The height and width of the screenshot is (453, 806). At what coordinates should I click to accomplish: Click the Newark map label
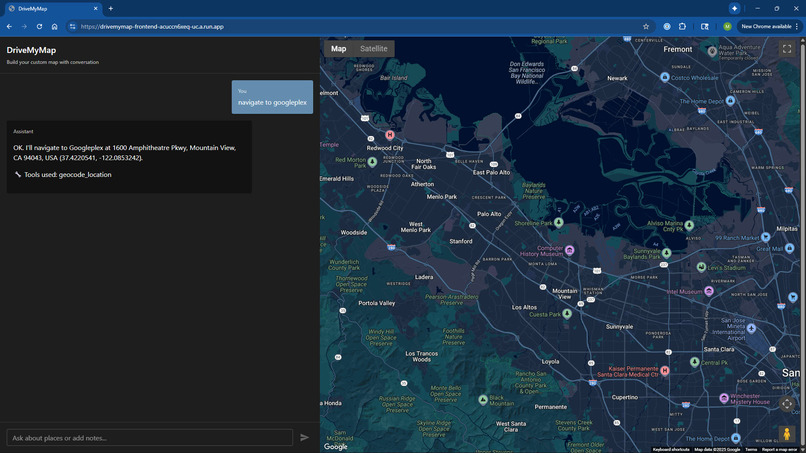(x=617, y=78)
